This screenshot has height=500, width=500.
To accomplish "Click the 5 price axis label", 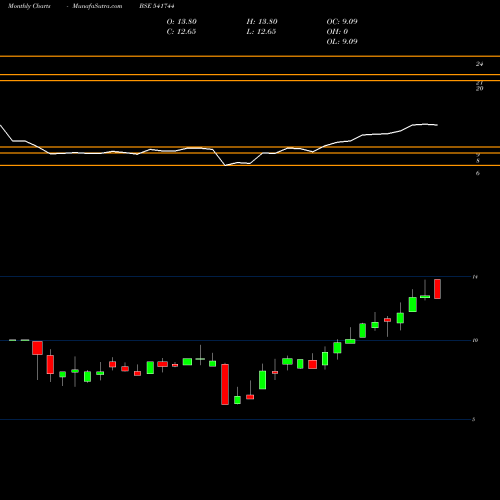I will [x=474, y=419].
